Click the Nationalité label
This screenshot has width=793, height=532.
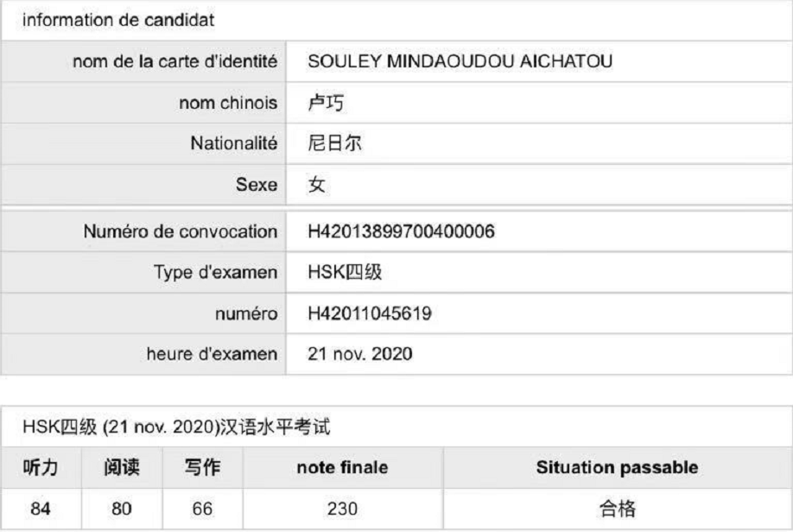pyautogui.click(x=234, y=143)
